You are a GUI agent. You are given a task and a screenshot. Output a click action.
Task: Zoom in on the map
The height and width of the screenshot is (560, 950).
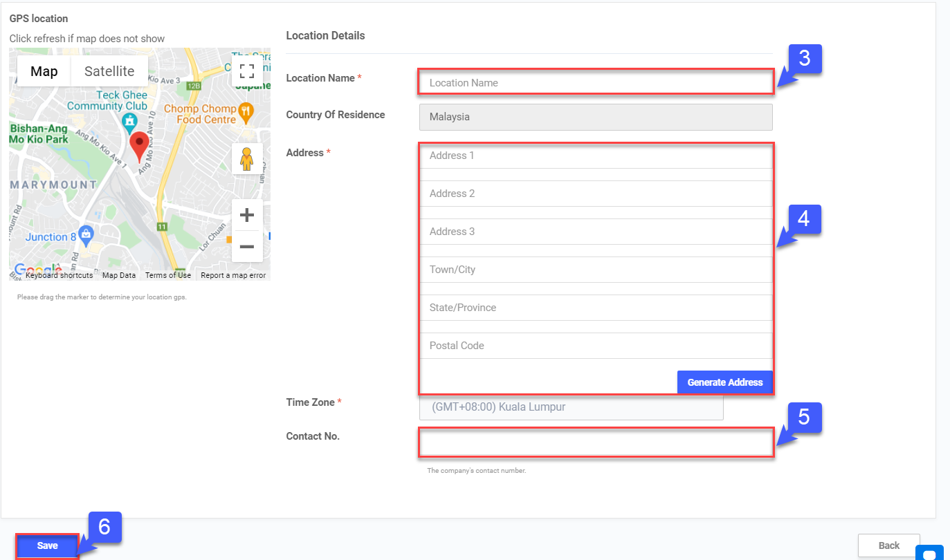pos(247,216)
